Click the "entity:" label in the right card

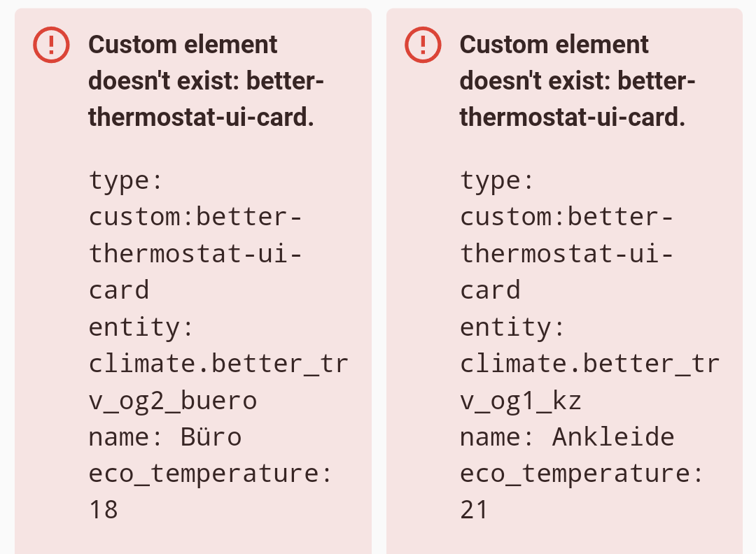(512, 327)
